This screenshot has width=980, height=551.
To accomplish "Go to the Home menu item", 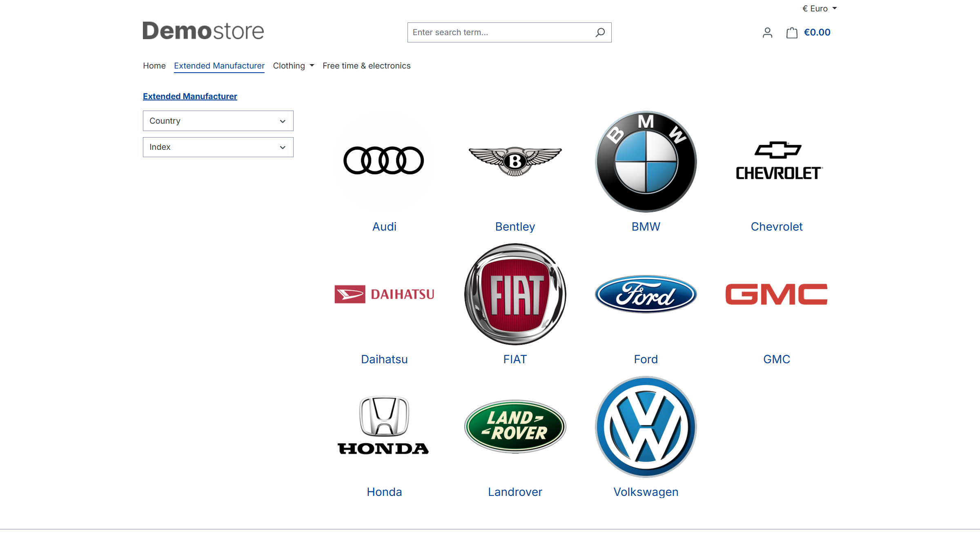I will tap(154, 66).
